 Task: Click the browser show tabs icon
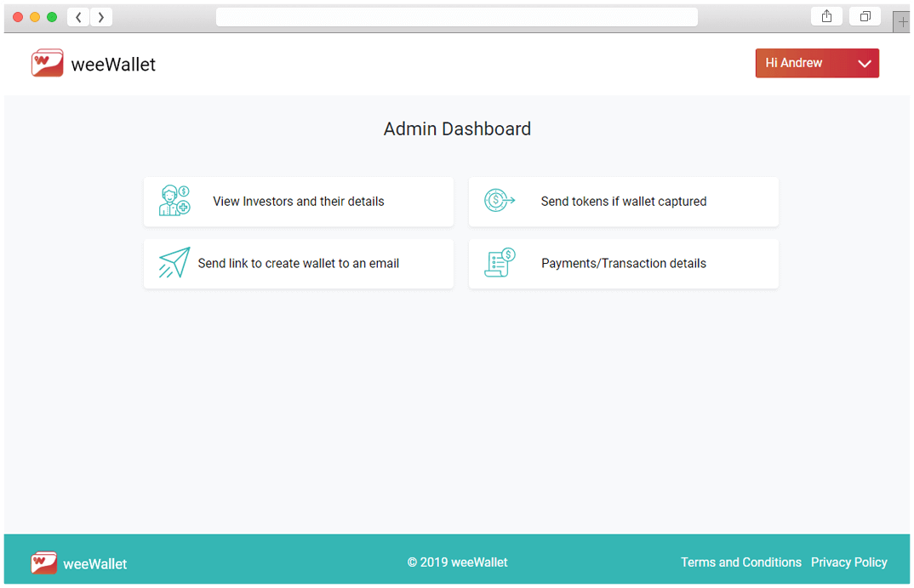[865, 17]
